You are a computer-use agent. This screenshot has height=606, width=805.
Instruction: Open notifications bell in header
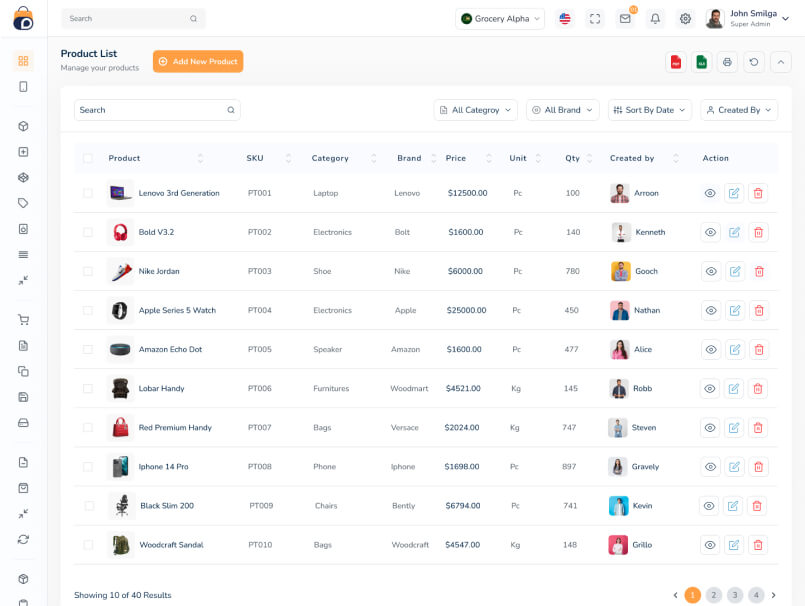tap(655, 19)
